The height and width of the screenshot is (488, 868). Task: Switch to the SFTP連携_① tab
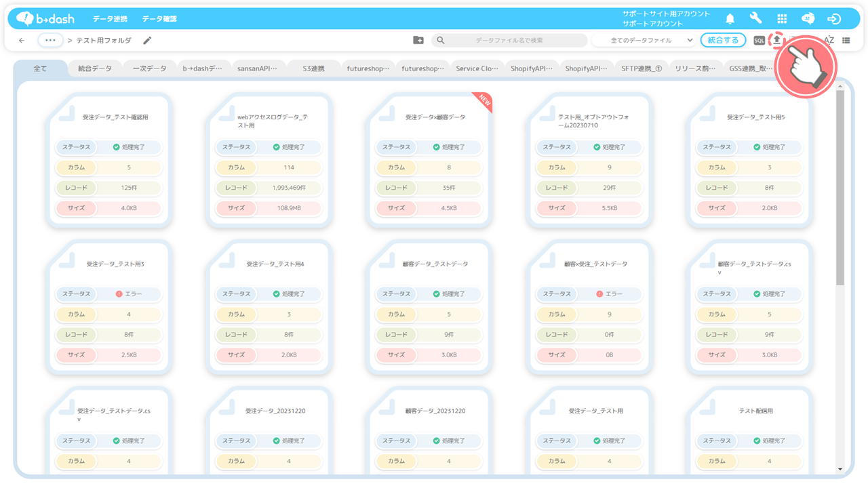pyautogui.click(x=642, y=68)
